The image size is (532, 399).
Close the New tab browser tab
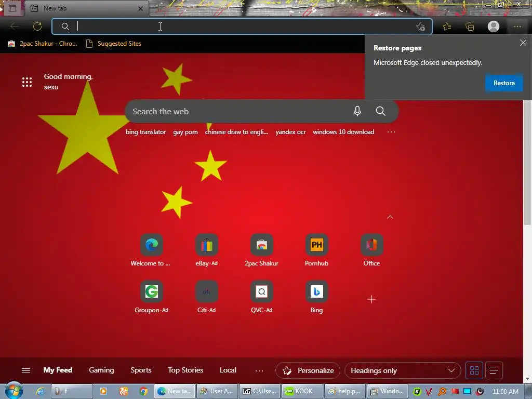click(x=140, y=8)
